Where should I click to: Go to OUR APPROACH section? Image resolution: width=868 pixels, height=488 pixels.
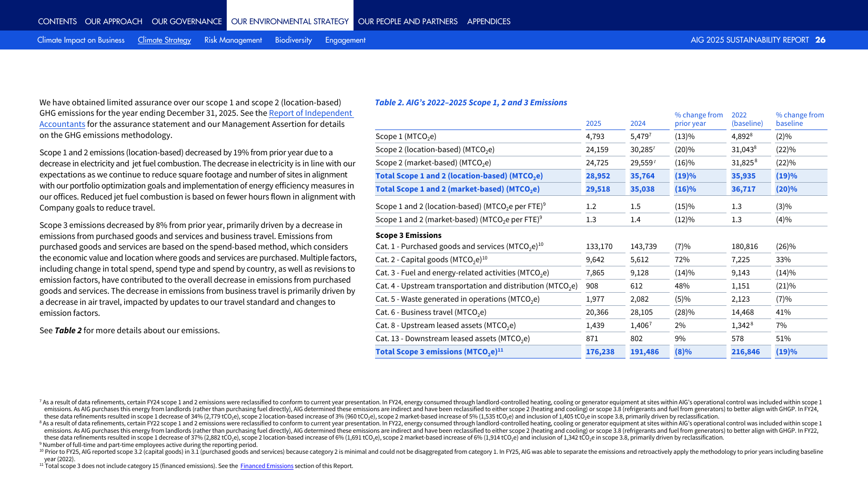[114, 22]
